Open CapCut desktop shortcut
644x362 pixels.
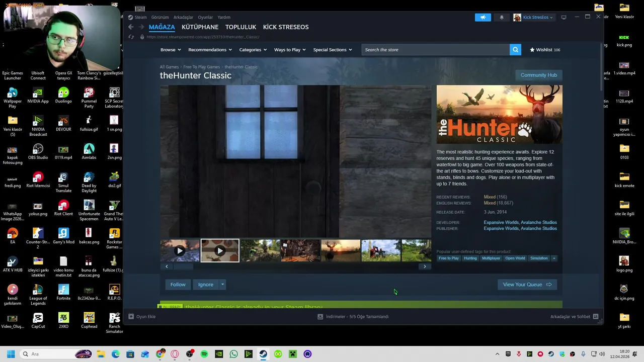tap(38, 321)
